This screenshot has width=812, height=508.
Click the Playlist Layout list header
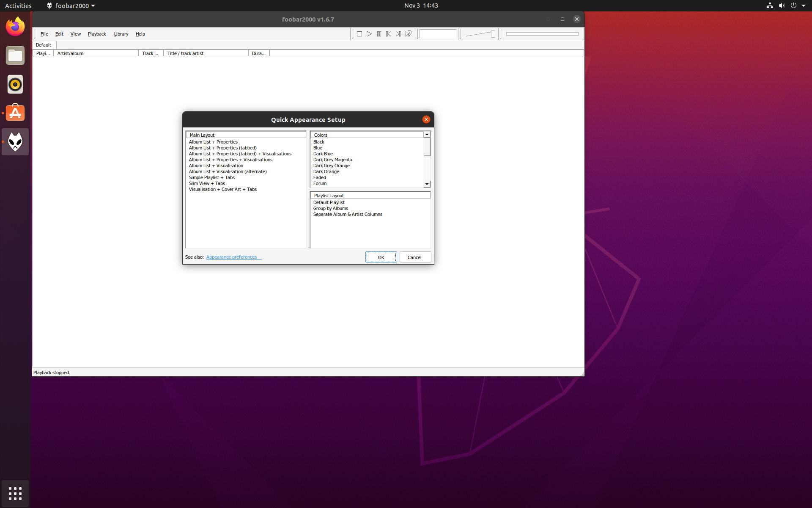370,195
